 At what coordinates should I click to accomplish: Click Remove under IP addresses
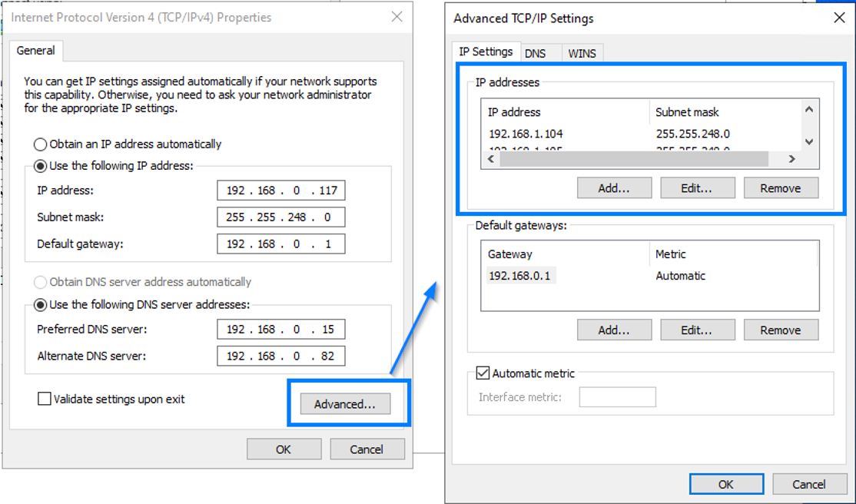click(x=781, y=187)
